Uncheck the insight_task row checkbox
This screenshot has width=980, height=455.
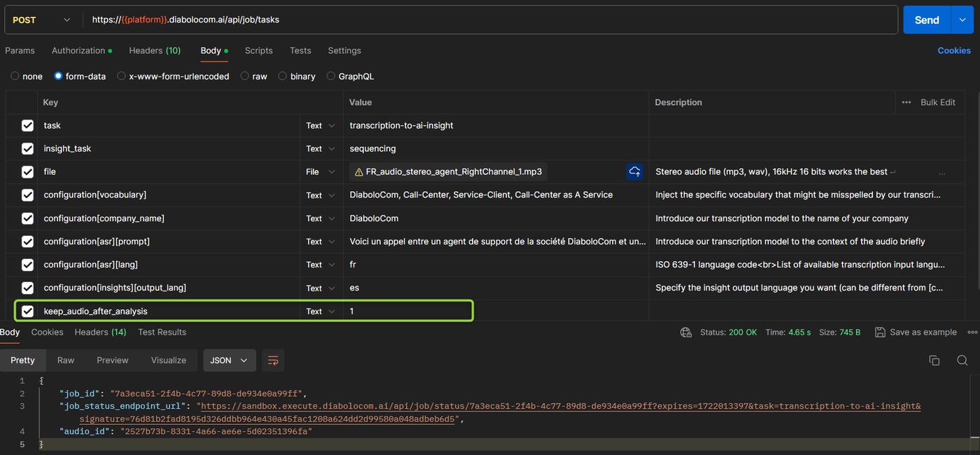[x=27, y=148]
